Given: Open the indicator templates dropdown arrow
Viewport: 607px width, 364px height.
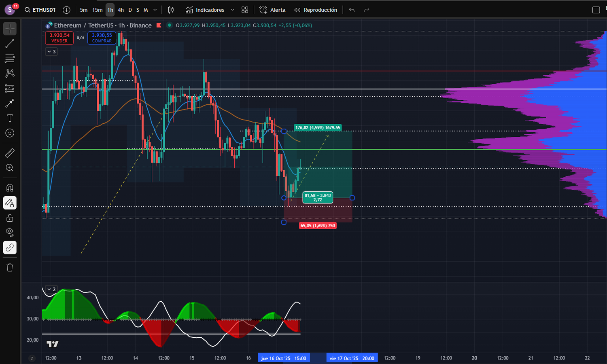Looking at the screenshot, I should tap(232, 10).
